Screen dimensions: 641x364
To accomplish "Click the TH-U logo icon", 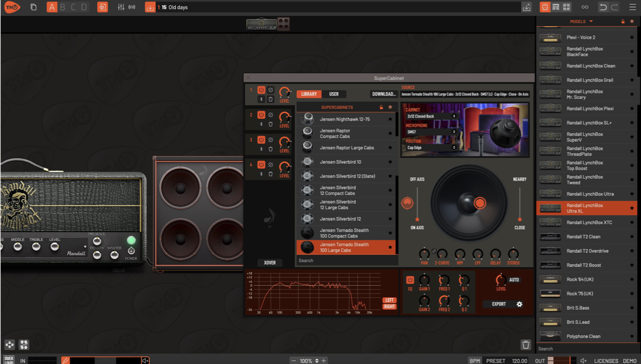I will pyautogui.click(x=12, y=7).
